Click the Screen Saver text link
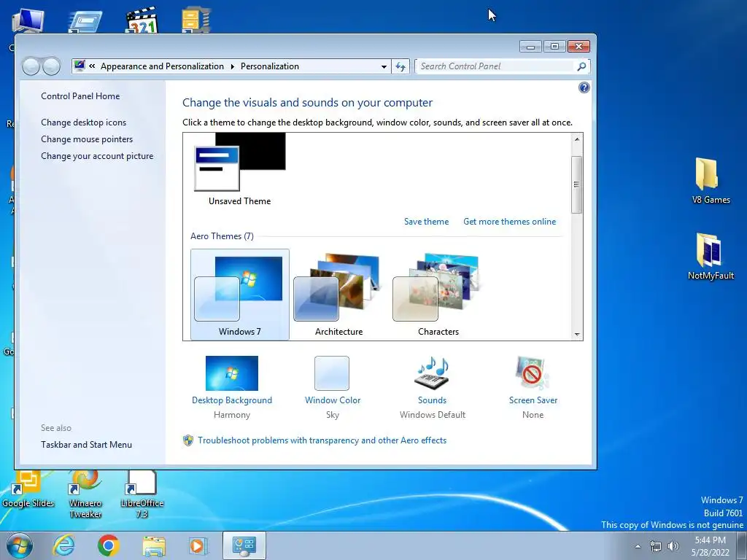Screen dimensions: 747x560 pos(533,400)
